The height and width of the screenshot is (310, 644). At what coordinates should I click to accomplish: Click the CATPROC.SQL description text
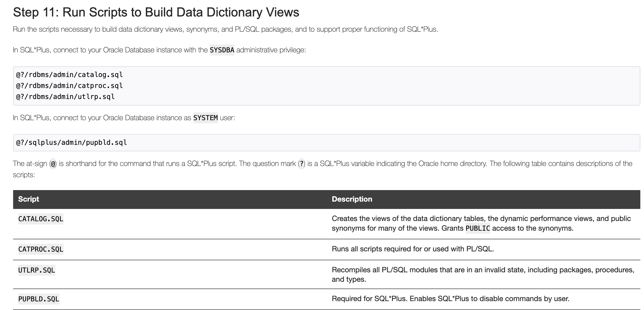click(413, 249)
